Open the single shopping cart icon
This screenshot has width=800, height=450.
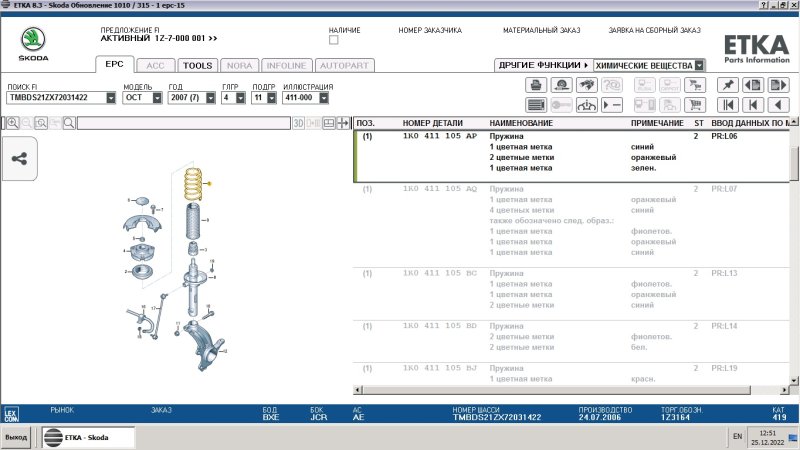[695, 105]
